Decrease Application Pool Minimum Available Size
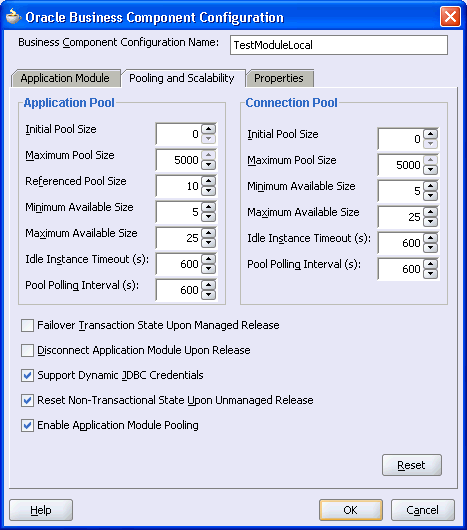Viewport: 467px width, 530px height. click(x=208, y=217)
